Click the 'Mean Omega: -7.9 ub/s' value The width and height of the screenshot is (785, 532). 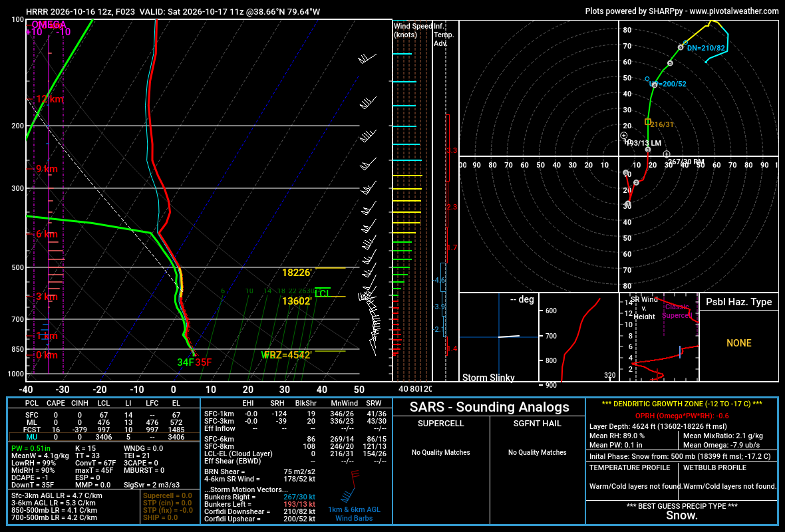721,445
